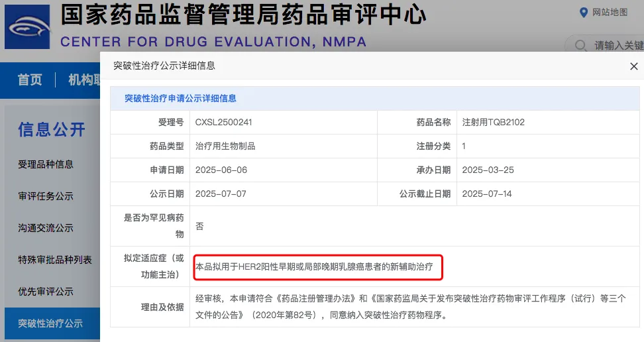This screenshot has height=342, width=644.
Task: Click the 申请日期 label cell
Action: [x=150, y=170]
